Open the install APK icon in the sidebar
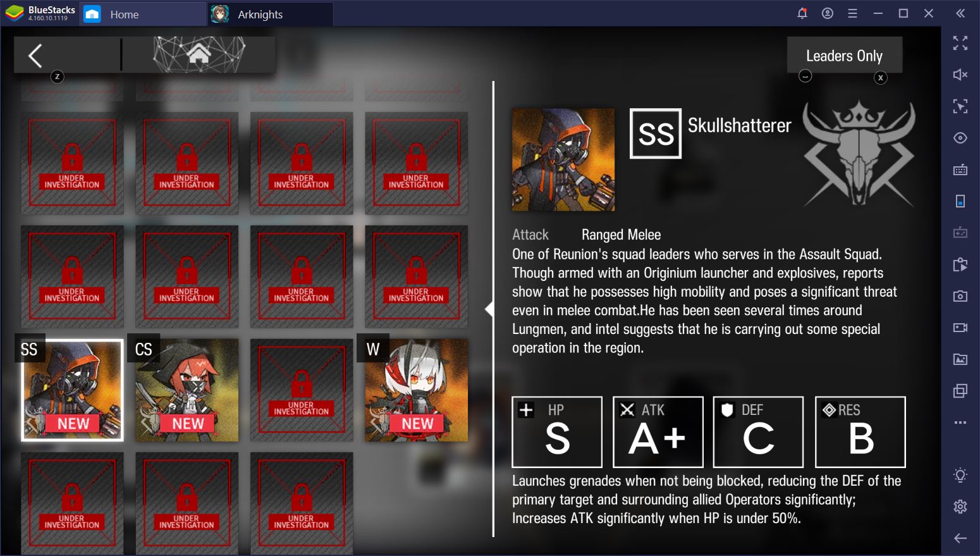Screen dimensions: 980x556 pos(960,264)
